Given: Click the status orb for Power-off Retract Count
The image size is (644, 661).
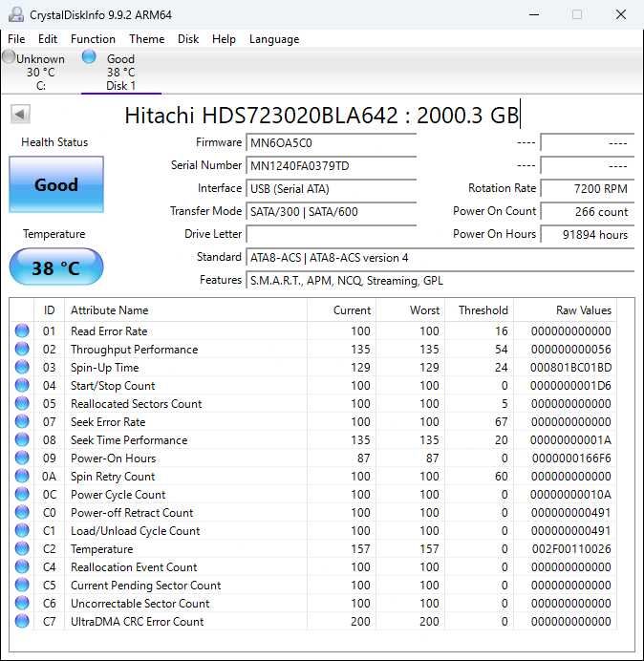Looking at the screenshot, I should pos(22,512).
